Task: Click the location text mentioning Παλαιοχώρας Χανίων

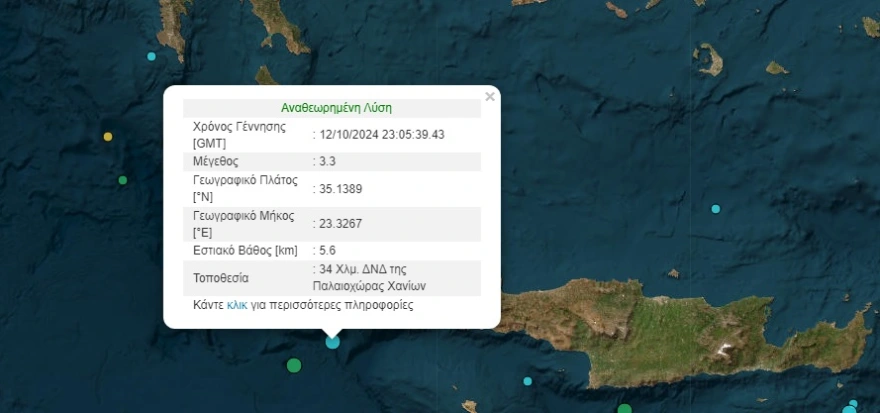Action: [369, 276]
